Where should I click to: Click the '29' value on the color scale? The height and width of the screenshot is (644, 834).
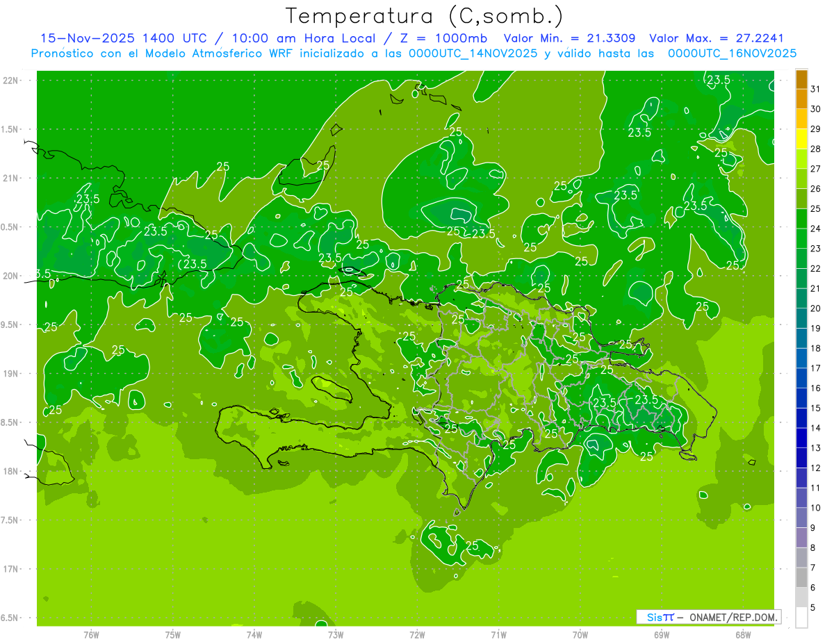pyautogui.click(x=816, y=129)
